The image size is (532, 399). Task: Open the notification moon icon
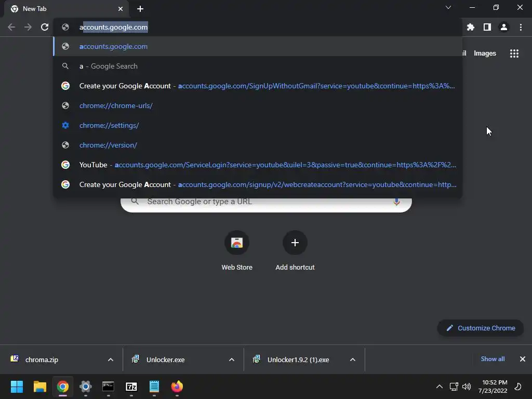pos(518,387)
